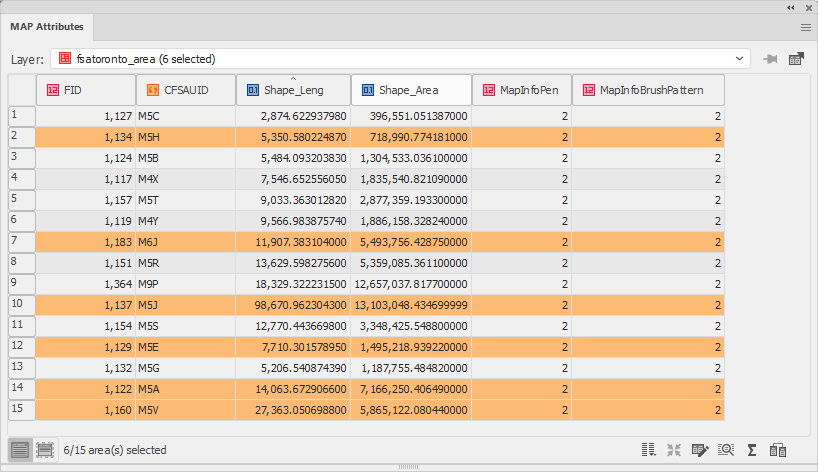This screenshot has height=472, width=818.
Task: Click cell with CFSAUID M5H
Action: point(186,137)
